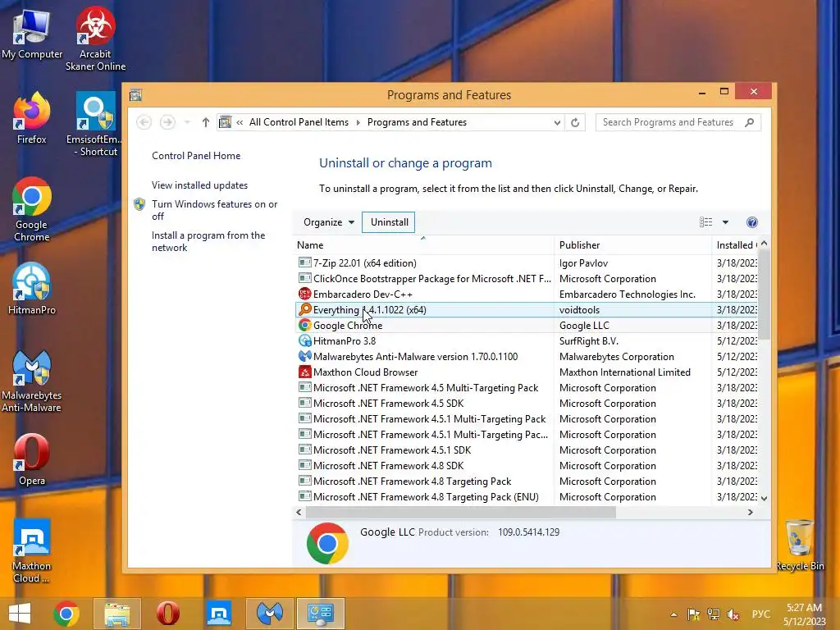The height and width of the screenshot is (630, 840).
Task: Open the help question mark icon
Action: point(752,222)
